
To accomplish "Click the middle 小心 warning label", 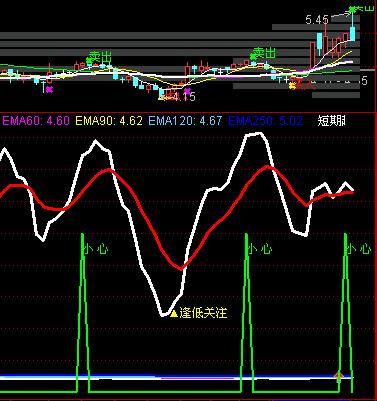I will coord(260,249).
